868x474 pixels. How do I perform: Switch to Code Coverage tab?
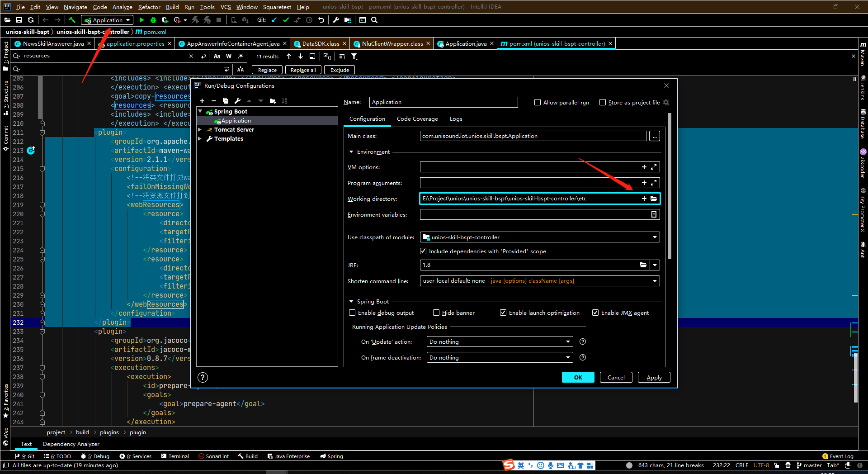[417, 119]
